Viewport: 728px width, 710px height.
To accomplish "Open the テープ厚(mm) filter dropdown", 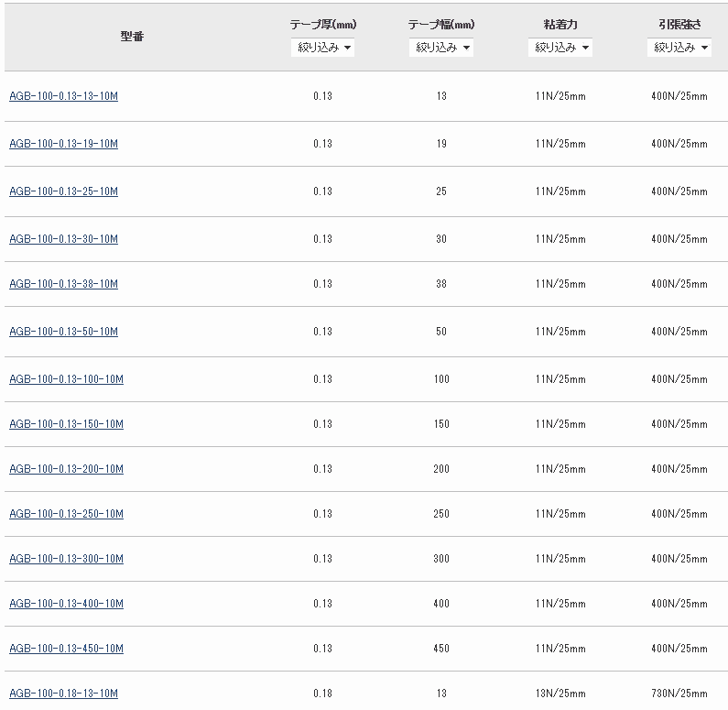I will tap(322, 48).
